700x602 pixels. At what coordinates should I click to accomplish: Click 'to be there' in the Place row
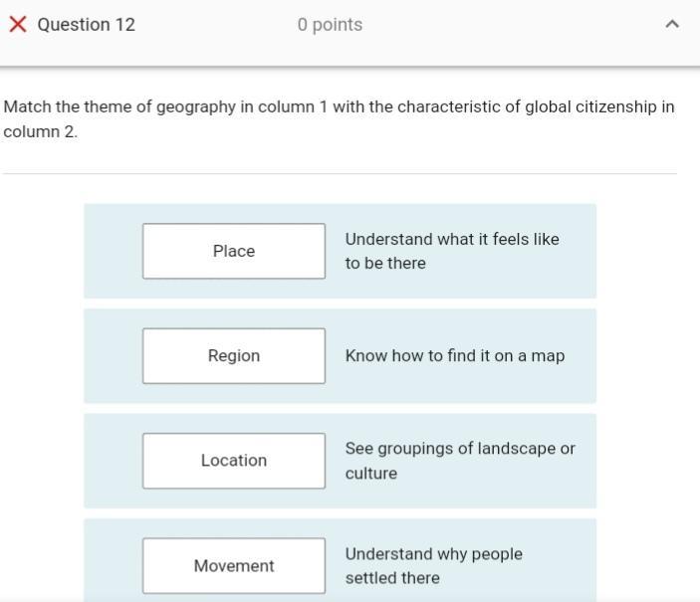pos(385,264)
